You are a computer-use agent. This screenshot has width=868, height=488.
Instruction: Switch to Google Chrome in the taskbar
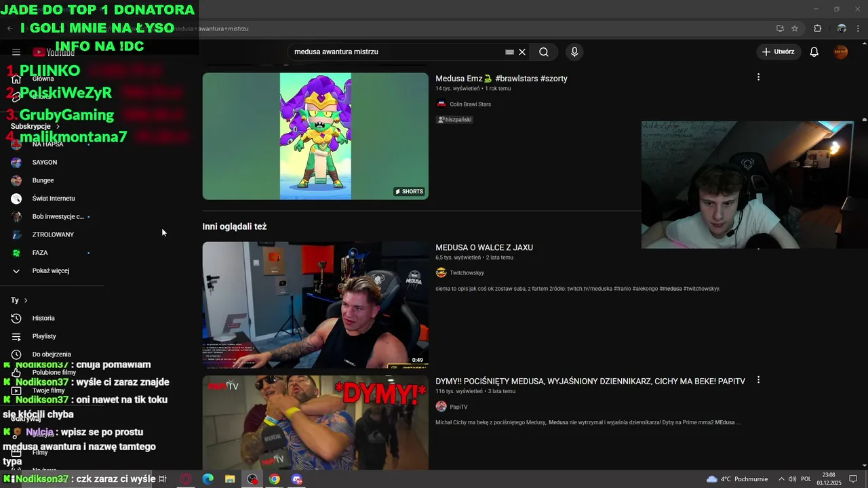(274, 479)
